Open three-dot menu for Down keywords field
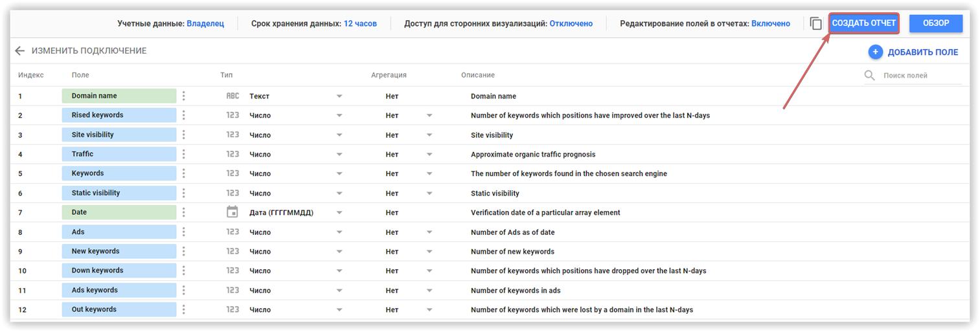 tap(184, 271)
